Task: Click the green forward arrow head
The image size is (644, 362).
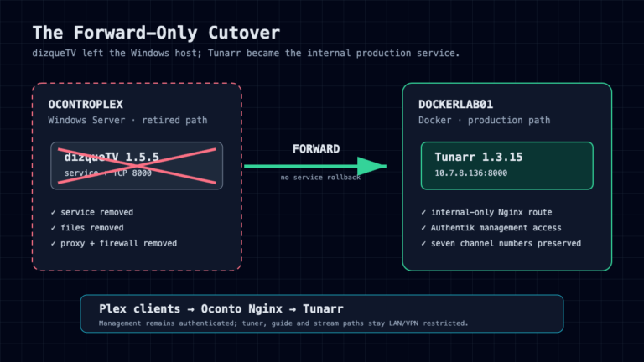Action: 371,166
